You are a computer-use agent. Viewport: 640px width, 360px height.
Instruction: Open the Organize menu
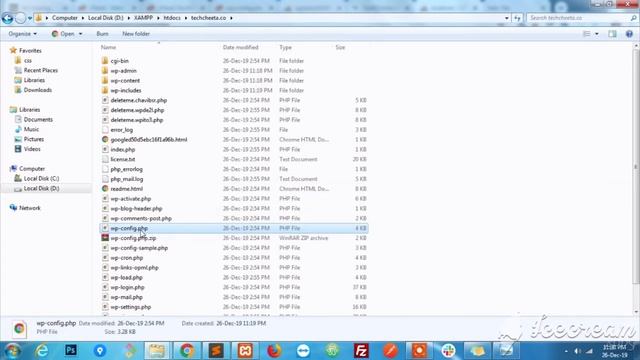(22, 34)
